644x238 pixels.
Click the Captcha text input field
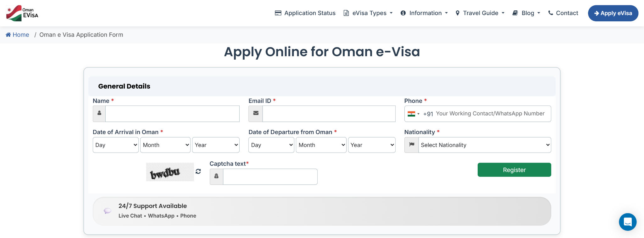click(x=270, y=177)
